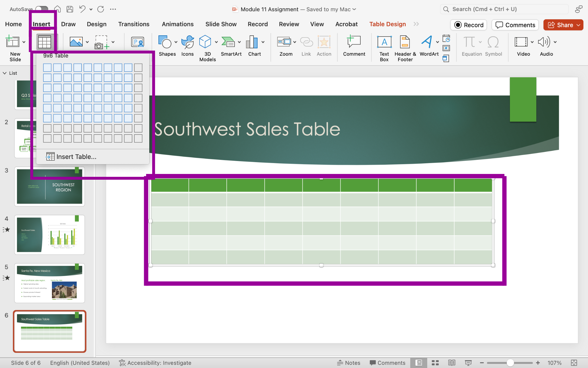
Task: Insert a Comment
Action: click(x=354, y=42)
